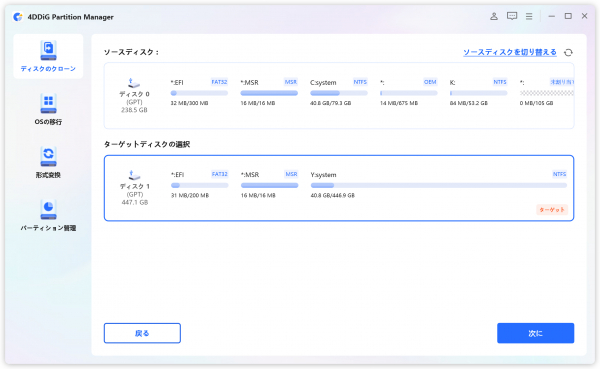
Task: Click the target Disk 1 drive icon
Action: 134,175
